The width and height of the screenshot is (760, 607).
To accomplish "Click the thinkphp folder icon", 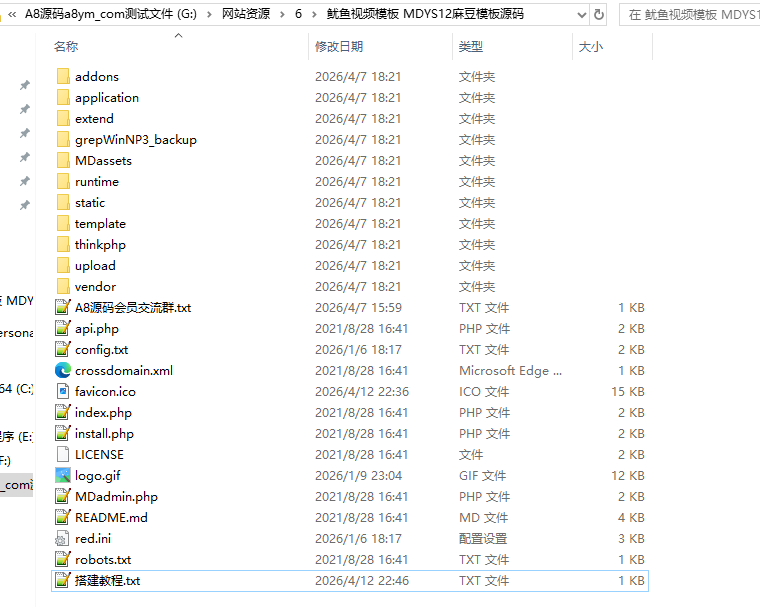I will point(63,244).
